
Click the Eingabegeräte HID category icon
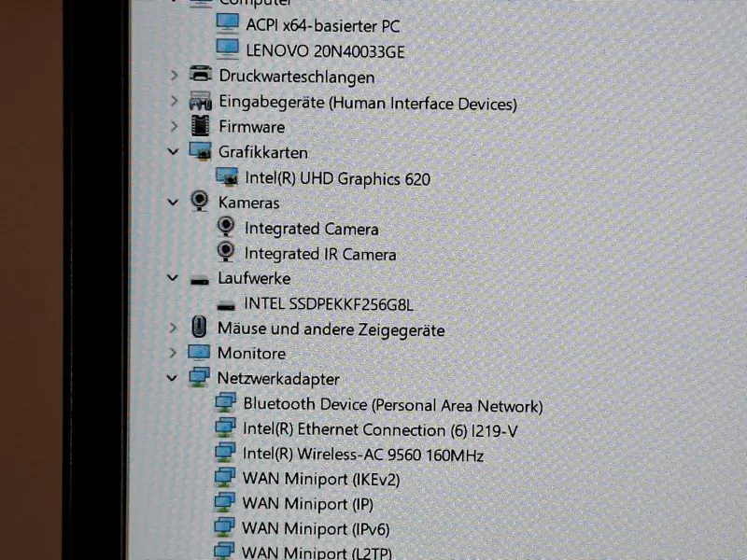tap(201, 101)
